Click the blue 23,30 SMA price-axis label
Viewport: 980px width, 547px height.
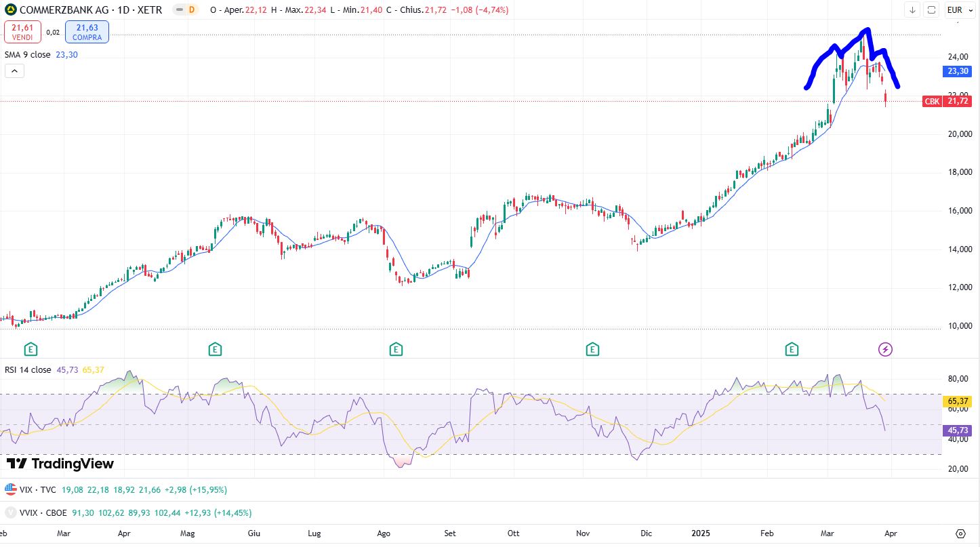point(957,71)
